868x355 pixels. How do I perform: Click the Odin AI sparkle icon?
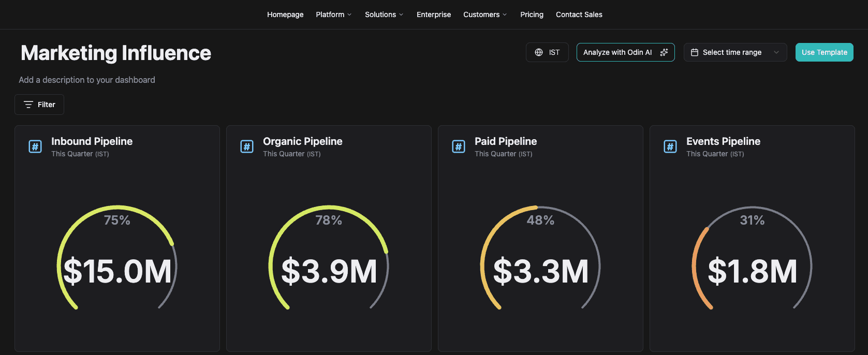(x=664, y=52)
